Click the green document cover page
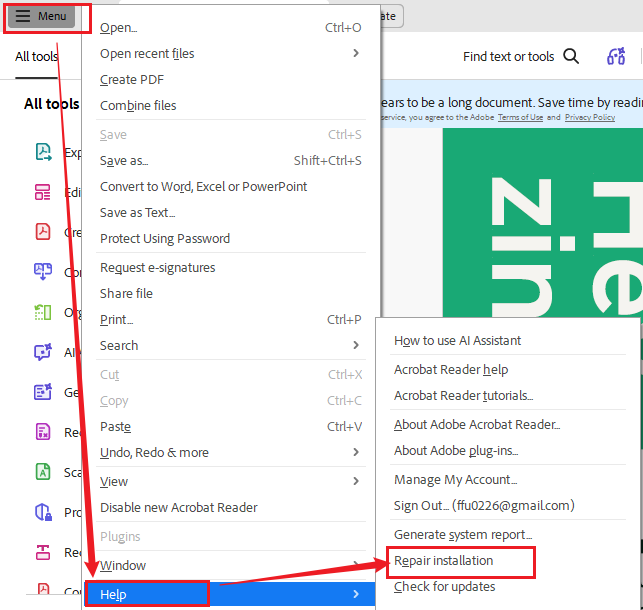This screenshot has width=643, height=610. point(543,222)
